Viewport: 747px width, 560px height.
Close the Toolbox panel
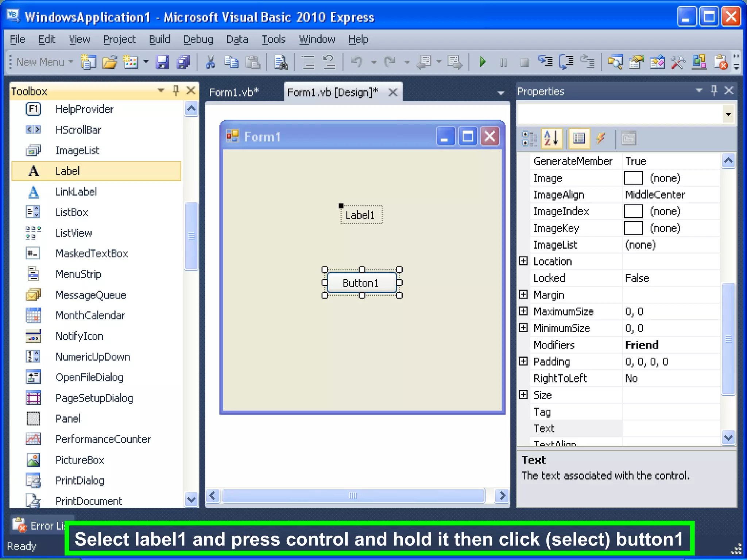[x=190, y=90]
